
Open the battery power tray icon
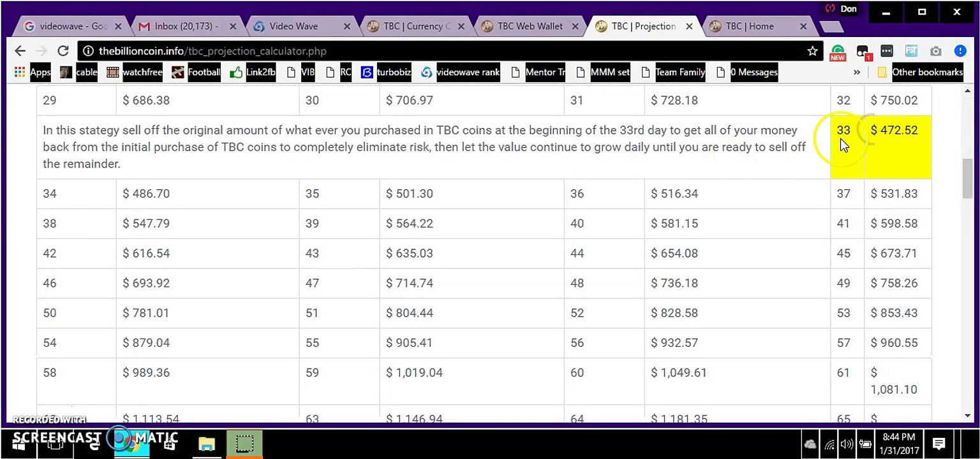click(865, 444)
